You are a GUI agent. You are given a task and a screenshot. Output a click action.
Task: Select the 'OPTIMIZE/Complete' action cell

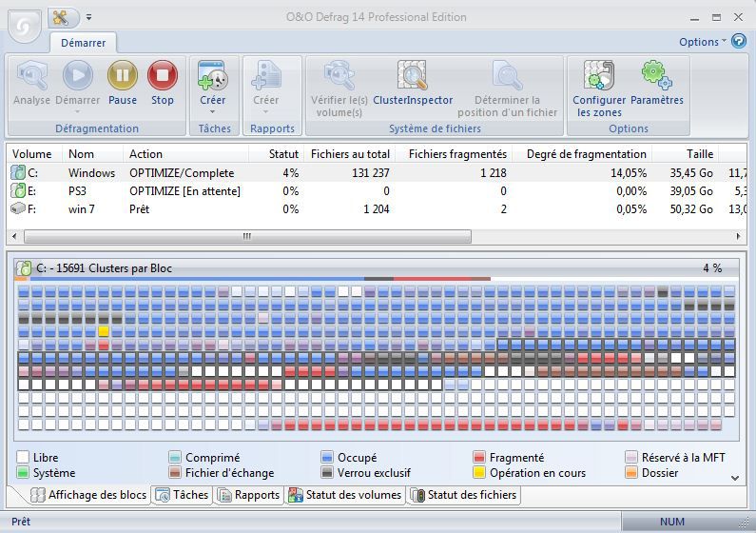182,172
